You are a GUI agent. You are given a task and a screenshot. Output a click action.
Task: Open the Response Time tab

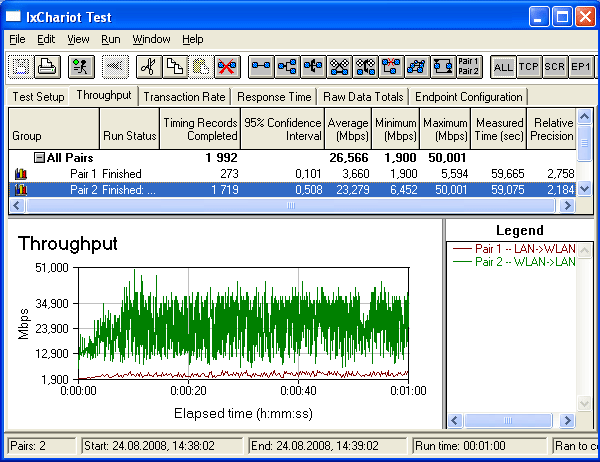coord(274,97)
